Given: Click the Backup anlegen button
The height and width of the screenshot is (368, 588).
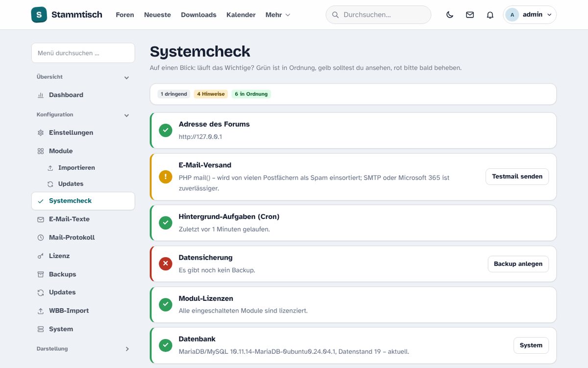Looking at the screenshot, I should pos(518,264).
